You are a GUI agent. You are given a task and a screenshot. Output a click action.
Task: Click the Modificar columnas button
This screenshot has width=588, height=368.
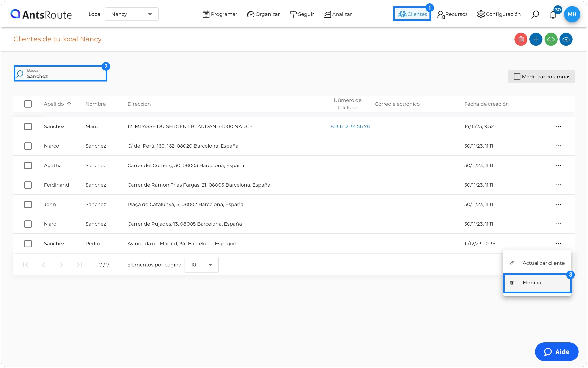pos(541,77)
